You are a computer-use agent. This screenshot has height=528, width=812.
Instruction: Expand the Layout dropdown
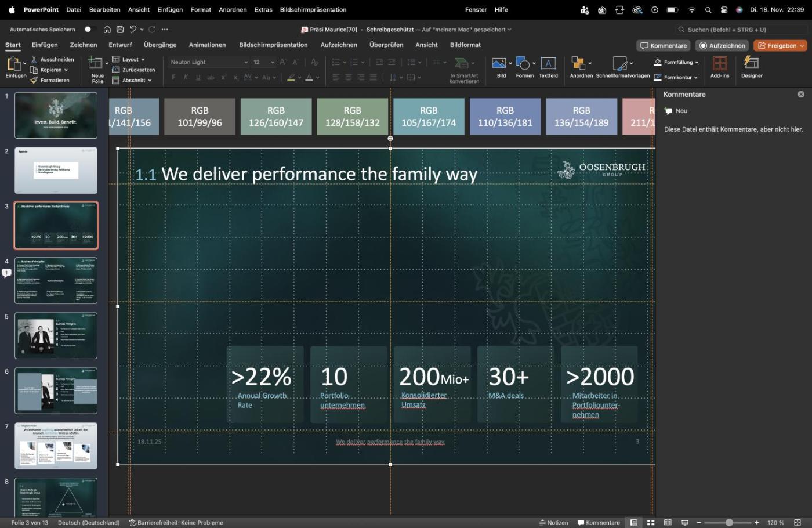point(129,59)
